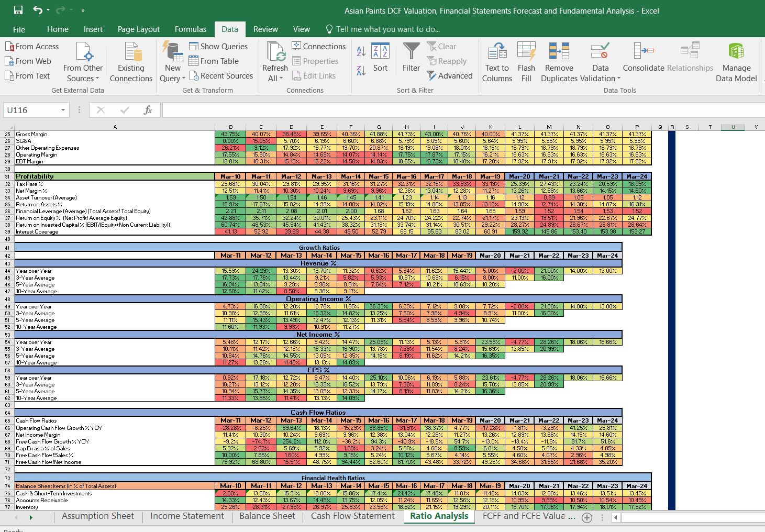Image resolution: width=765 pixels, height=532 pixels.
Task: Click inside the formula bar
Action: pos(463,110)
